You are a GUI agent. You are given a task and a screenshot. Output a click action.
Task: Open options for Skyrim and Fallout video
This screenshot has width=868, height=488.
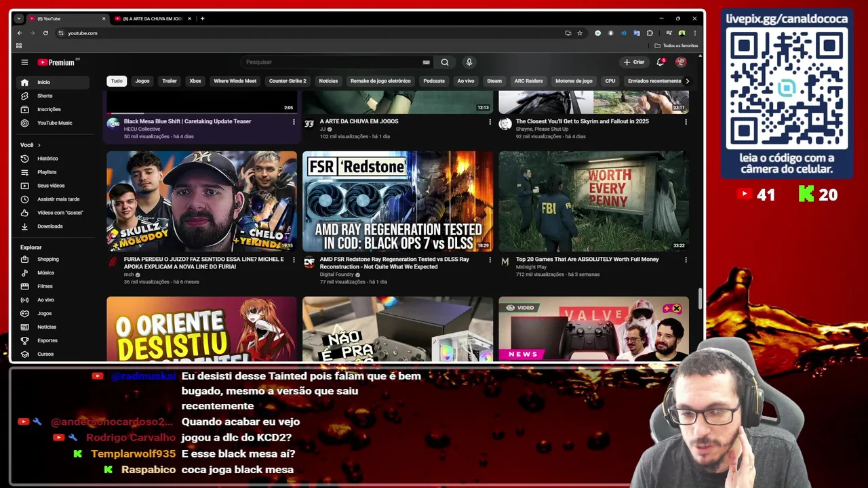[x=686, y=122]
